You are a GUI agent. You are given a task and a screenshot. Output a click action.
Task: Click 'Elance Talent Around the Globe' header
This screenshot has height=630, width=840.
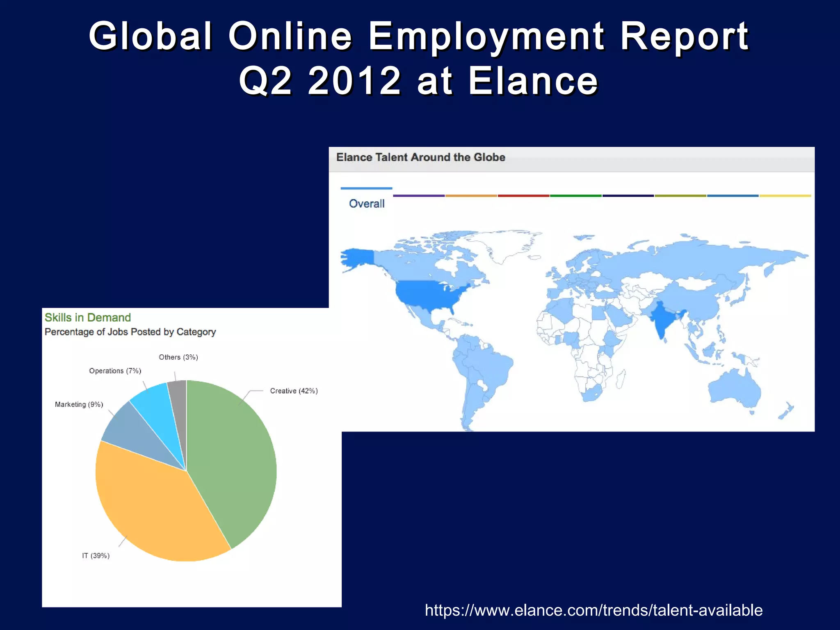tap(420, 157)
